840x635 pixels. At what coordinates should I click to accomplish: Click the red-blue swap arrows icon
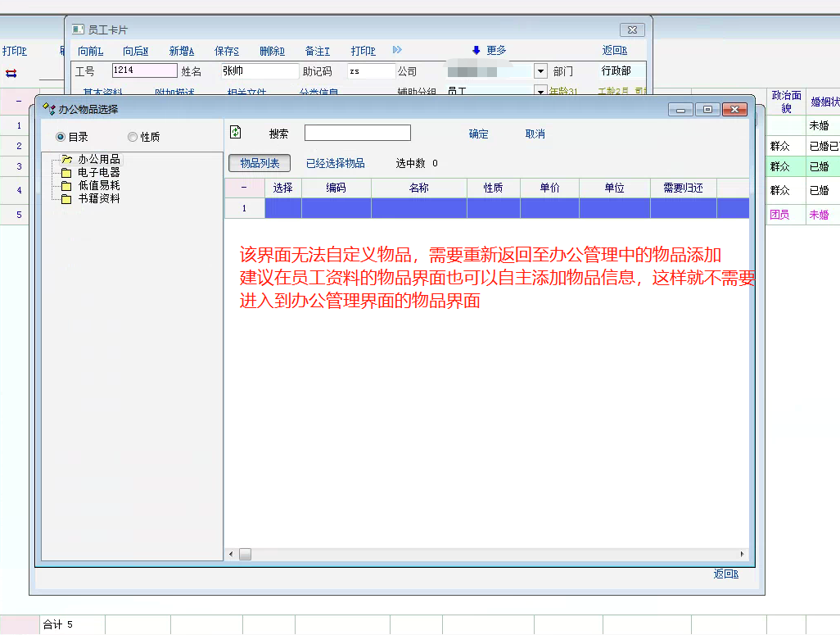11,73
